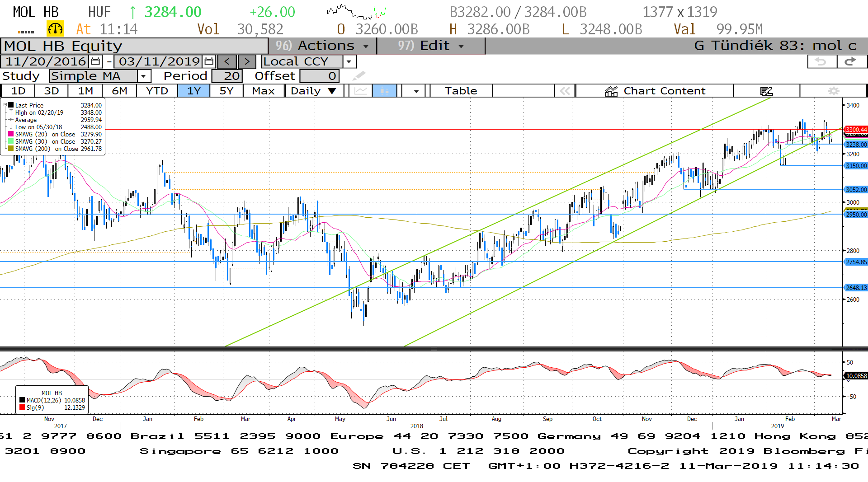Open the Study type dropdown

tap(144, 76)
